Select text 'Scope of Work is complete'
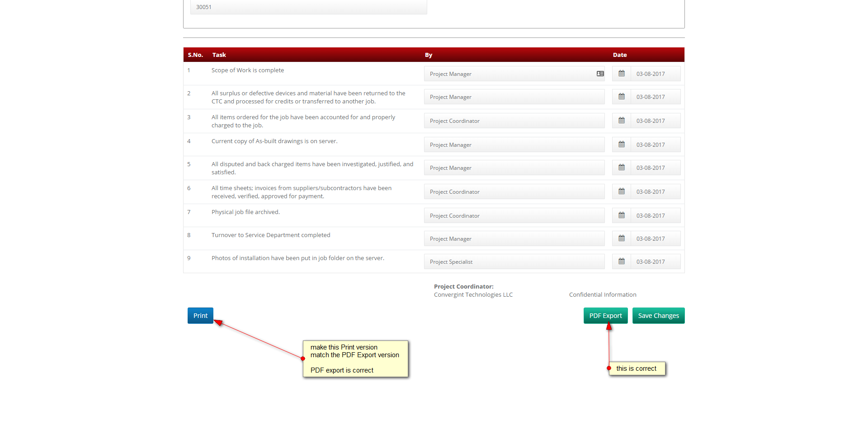 [248, 70]
